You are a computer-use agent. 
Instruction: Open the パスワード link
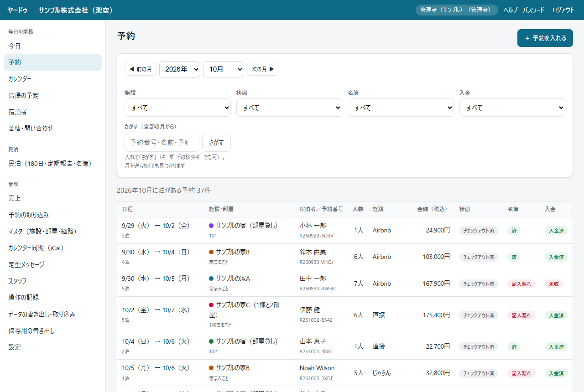[x=534, y=10]
